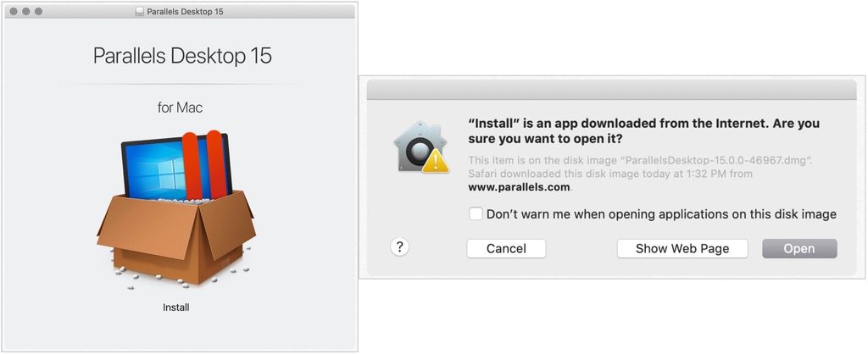Image resolution: width=868 pixels, height=354 pixels.
Task: Click the www.parallels.com source text
Action: (x=519, y=187)
